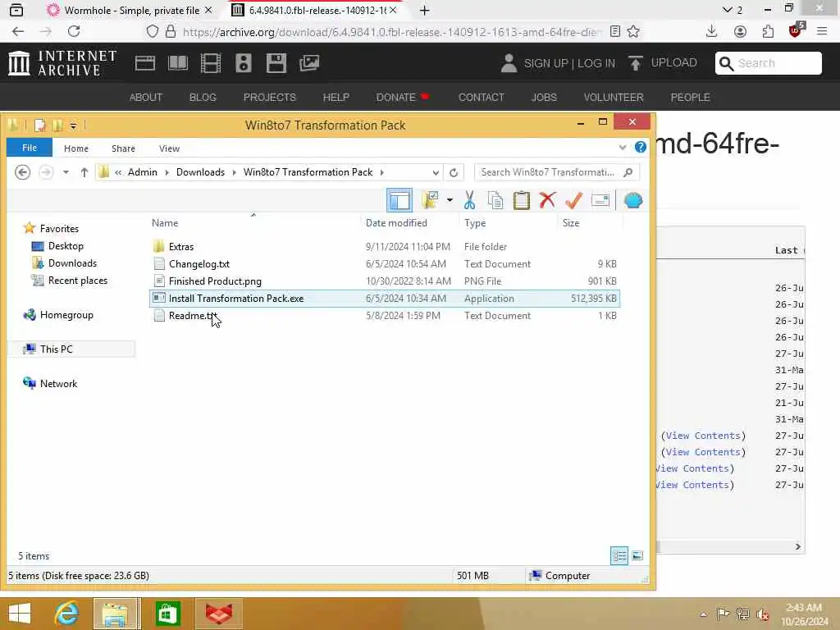Open Internet Archive audio speaker icon
This screenshot has width=840, height=630.
(243, 63)
